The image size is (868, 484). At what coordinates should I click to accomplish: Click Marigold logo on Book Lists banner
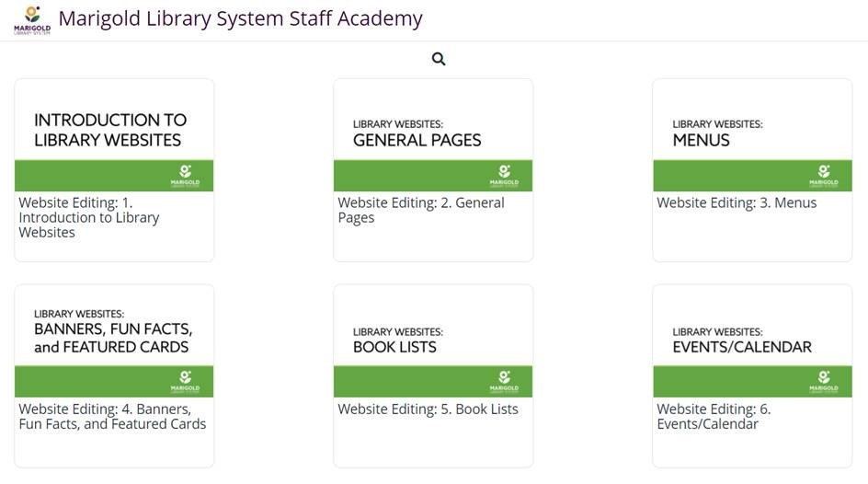click(505, 382)
